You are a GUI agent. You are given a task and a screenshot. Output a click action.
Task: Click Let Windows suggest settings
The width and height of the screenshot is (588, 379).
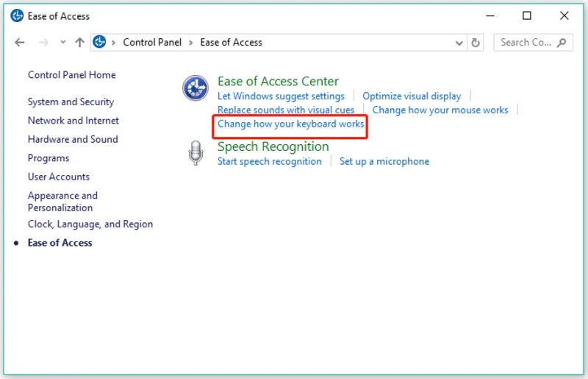tap(281, 96)
